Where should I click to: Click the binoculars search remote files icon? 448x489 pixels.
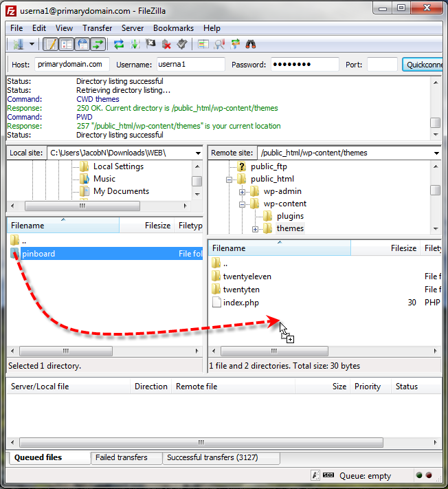(251, 44)
